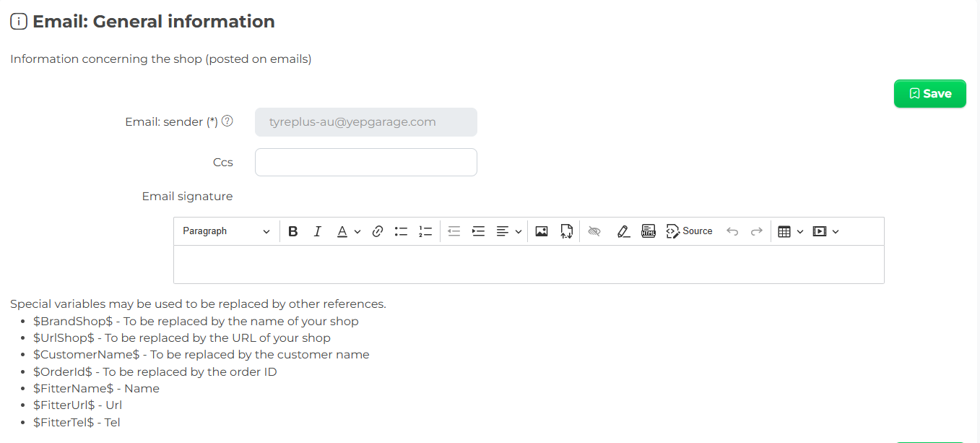Insert an image into signature
The image size is (980, 443).
tap(542, 231)
